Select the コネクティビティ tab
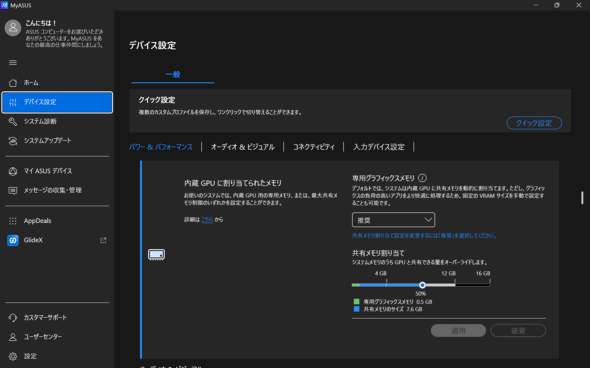Image resolution: width=590 pixels, height=368 pixels. (x=313, y=147)
